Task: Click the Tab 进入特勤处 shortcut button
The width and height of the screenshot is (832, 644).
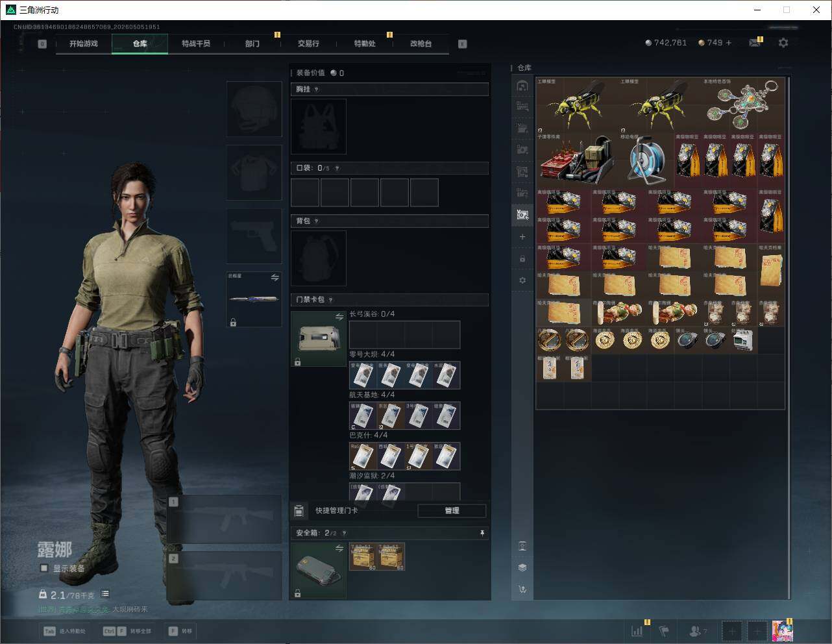Action: pos(64,631)
